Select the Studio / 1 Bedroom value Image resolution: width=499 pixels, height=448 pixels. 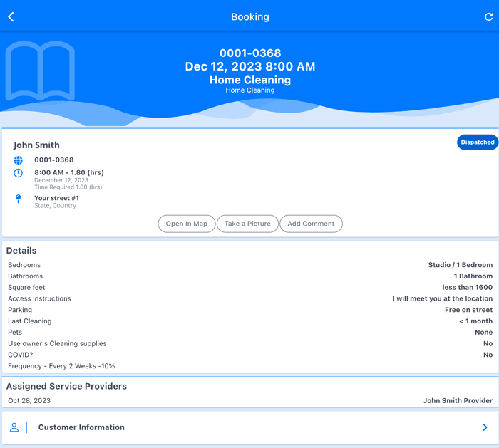click(x=461, y=265)
